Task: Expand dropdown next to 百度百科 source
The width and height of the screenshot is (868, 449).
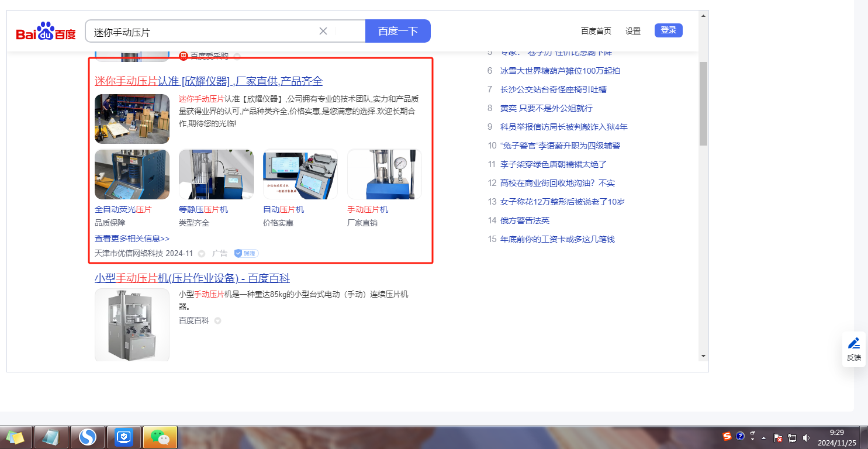Action: 217,321
